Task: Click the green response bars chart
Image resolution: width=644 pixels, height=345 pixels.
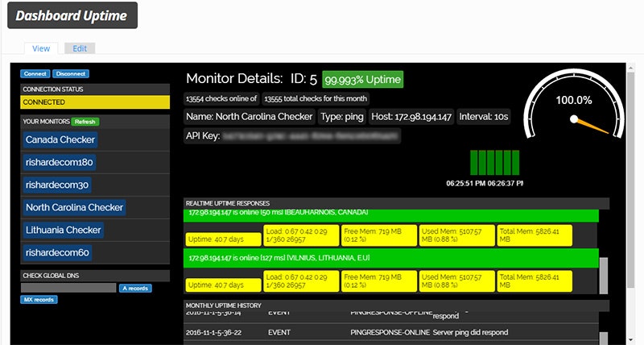Action: [x=494, y=163]
